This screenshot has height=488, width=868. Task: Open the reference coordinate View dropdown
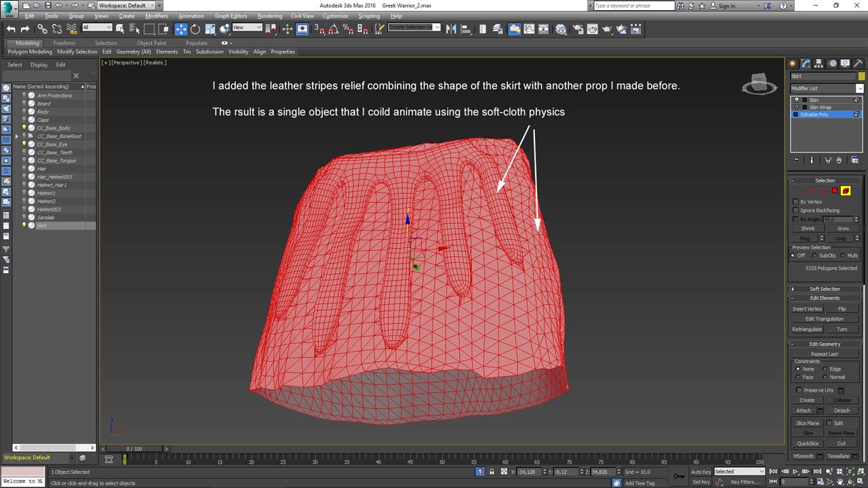pyautogui.click(x=247, y=28)
